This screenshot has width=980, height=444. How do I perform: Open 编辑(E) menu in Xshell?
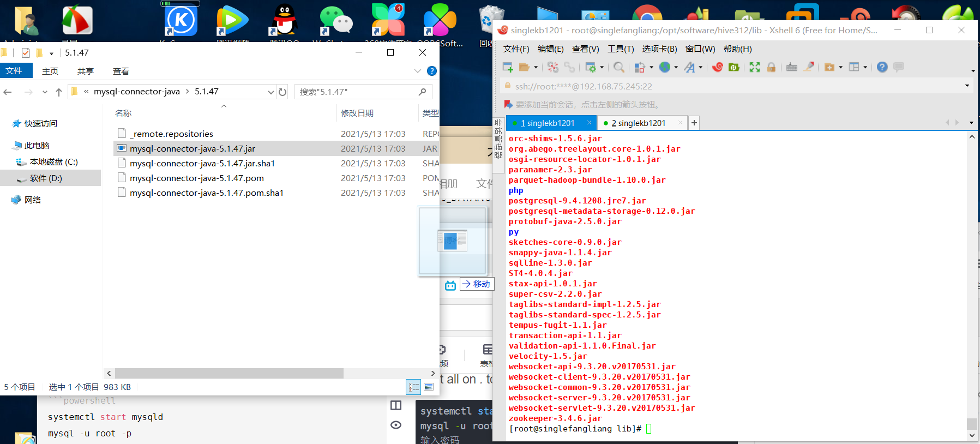click(550, 49)
